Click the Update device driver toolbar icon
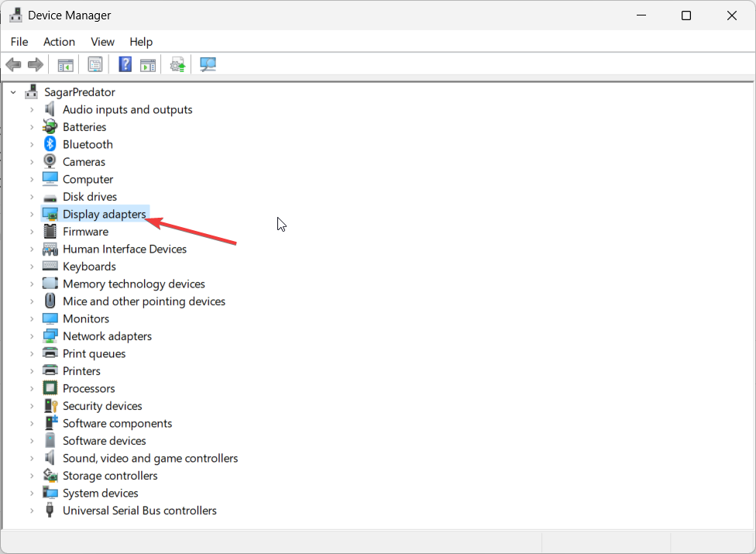This screenshot has width=756, height=554. [x=177, y=64]
